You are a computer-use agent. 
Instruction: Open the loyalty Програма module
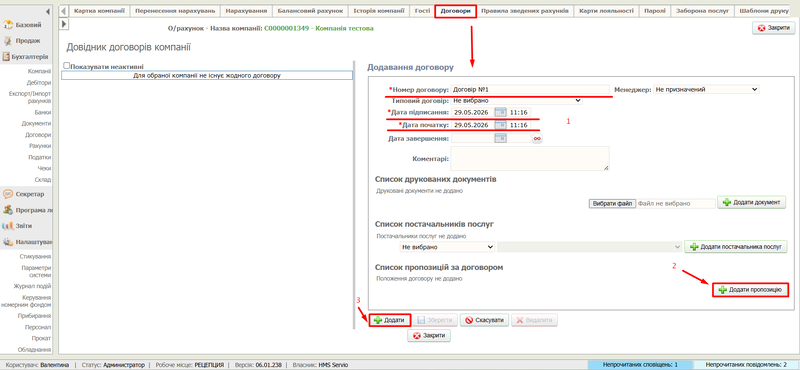tap(27, 210)
